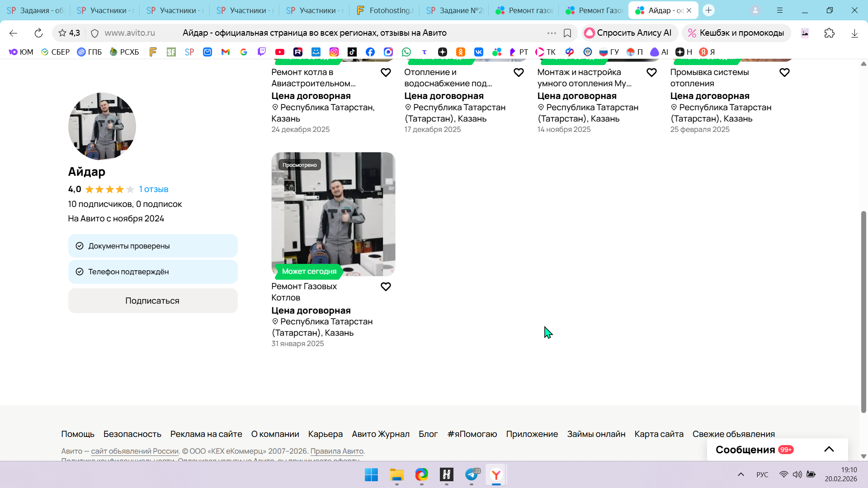Open Telegram from the Windows taskbar

pyautogui.click(x=472, y=475)
